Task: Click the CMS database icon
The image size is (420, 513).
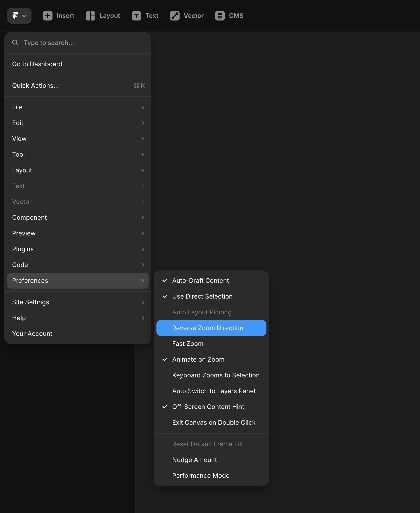Action: (x=220, y=16)
